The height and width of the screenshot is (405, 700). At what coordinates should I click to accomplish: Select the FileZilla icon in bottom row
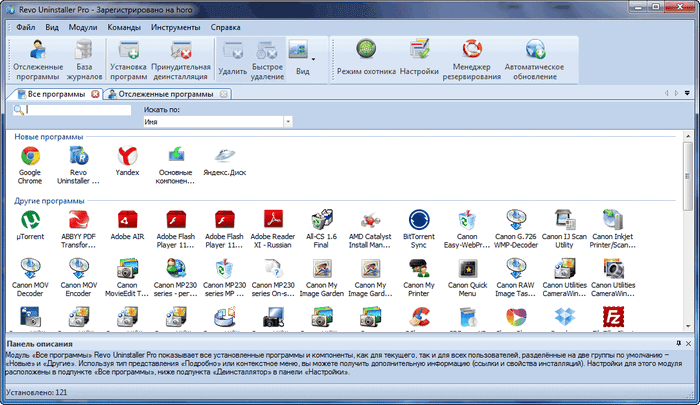[x=613, y=318]
